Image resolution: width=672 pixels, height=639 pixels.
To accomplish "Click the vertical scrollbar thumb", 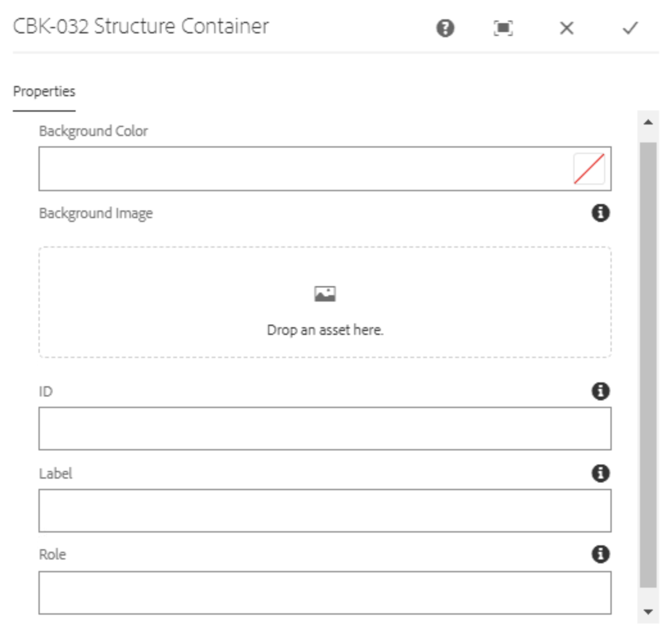I will pyautogui.click(x=648, y=362).
